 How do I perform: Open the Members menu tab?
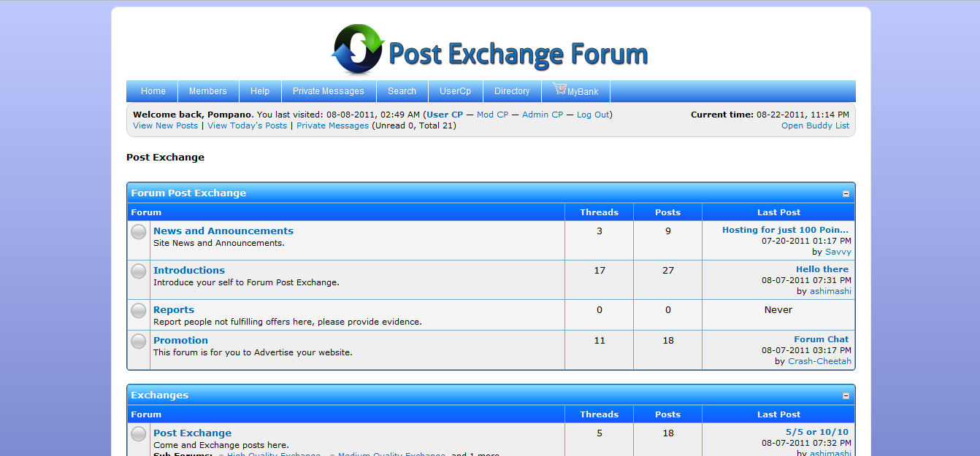click(x=208, y=91)
